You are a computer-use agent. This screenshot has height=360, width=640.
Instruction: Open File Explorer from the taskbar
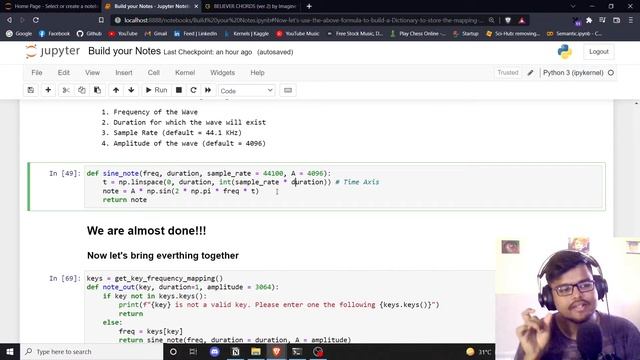point(256,351)
